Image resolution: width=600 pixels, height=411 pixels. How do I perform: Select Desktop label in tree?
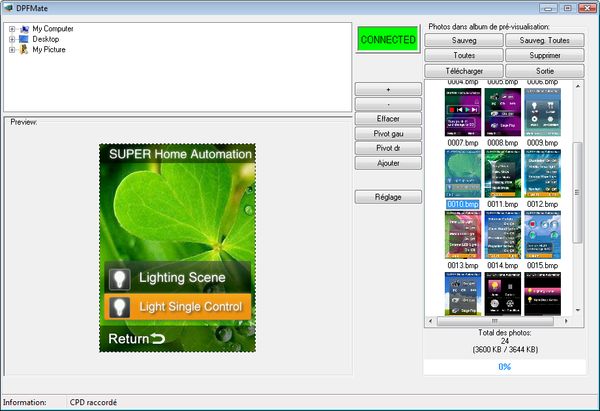pos(46,39)
